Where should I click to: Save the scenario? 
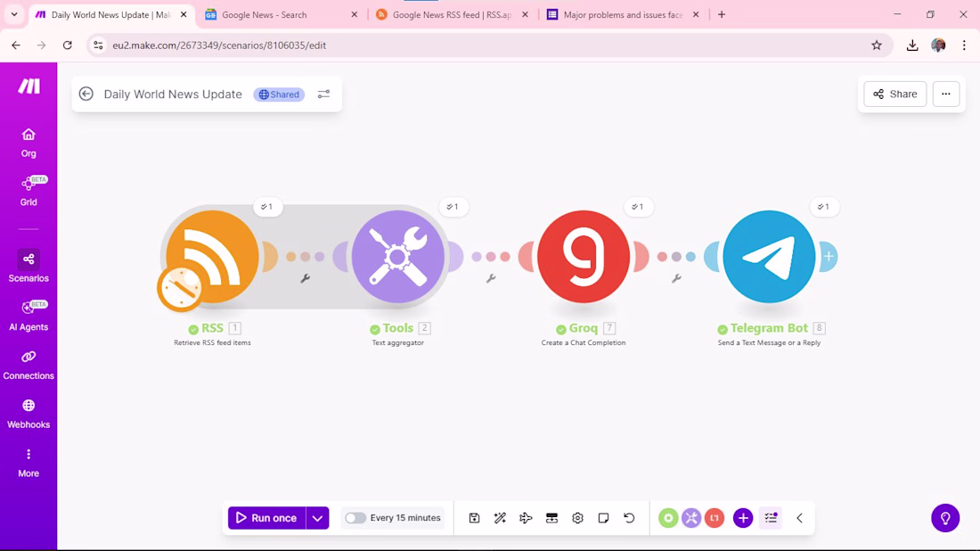[474, 518]
